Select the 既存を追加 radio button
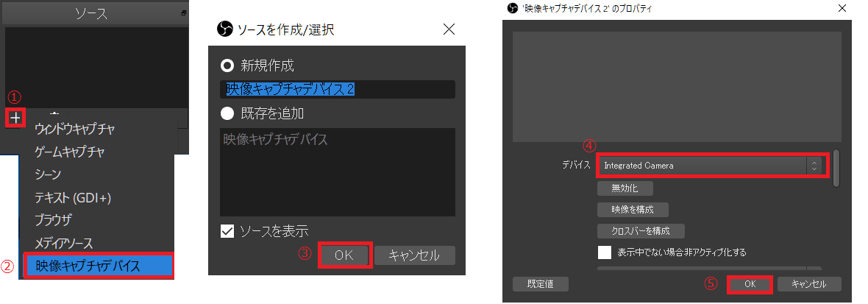Screen dimensions: 868x304 227,113
